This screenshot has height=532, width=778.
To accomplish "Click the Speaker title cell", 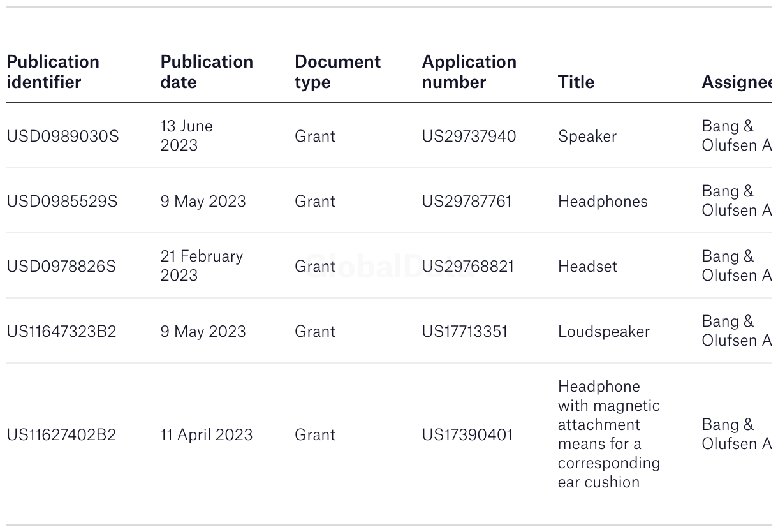I will tap(587, 137).
